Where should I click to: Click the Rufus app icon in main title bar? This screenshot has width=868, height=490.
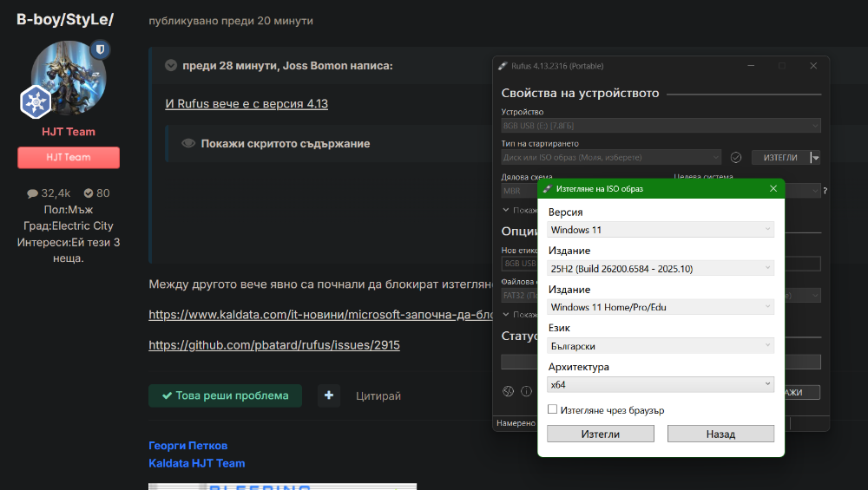tap(503, 66)
